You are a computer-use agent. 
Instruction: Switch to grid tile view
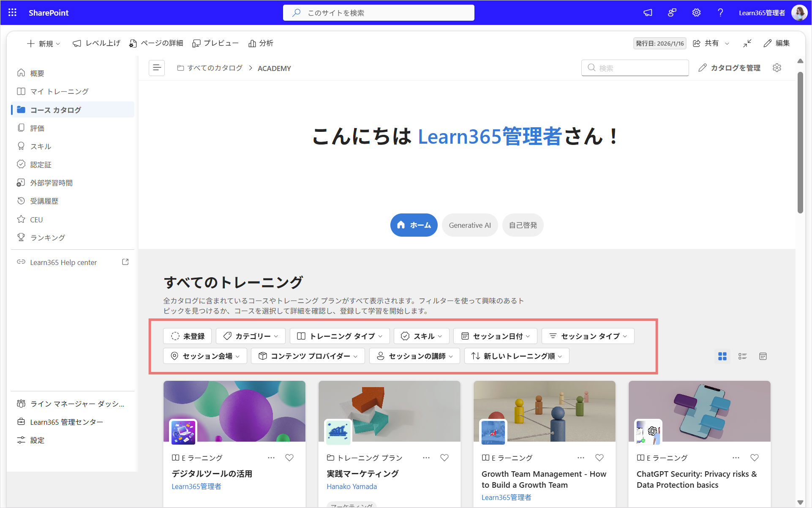coord(722,356)
